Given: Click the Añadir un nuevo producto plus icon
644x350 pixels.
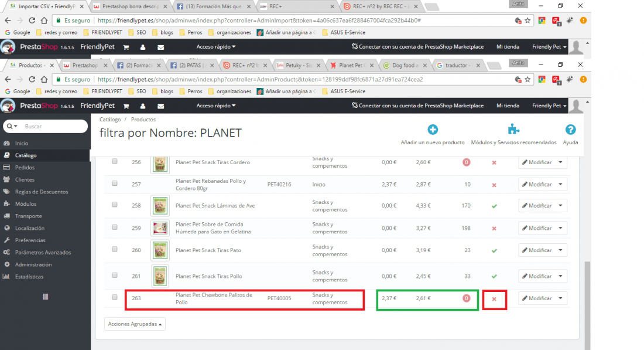Looking at the screenshot, I should (x=433, y=130).
